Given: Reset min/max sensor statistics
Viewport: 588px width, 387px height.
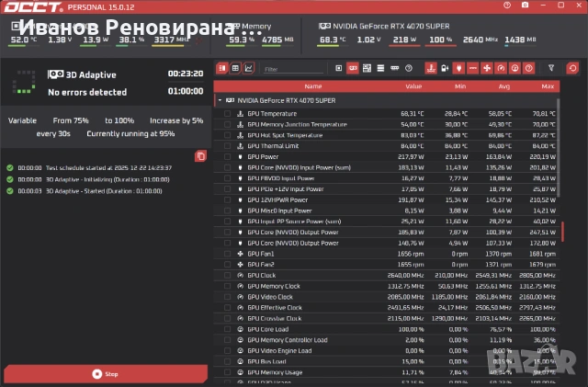Looking at the screenshot, I should pyautogui.click(x=572, y=68).
